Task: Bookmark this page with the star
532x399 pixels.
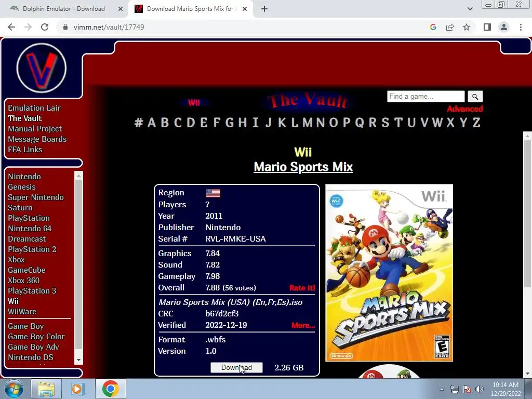Action: [x=467, y=27]
